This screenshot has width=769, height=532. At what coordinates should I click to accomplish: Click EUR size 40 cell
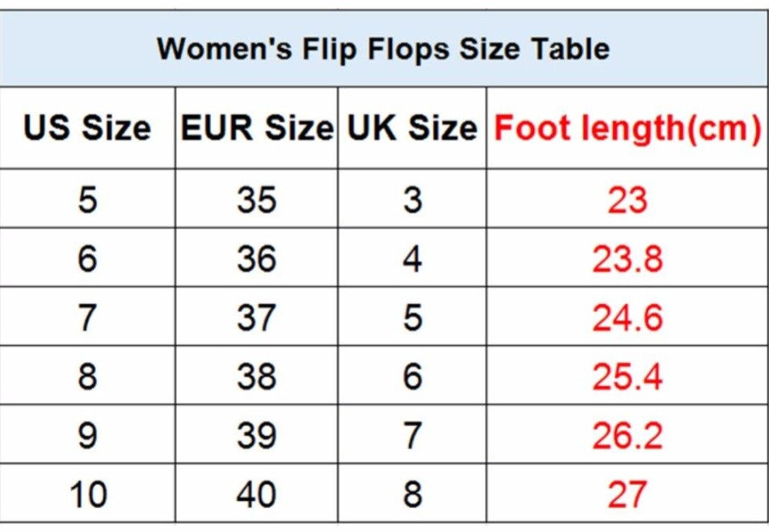tap(257, 494)
